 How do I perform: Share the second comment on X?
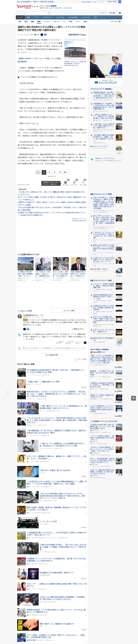tap(85, 343)
